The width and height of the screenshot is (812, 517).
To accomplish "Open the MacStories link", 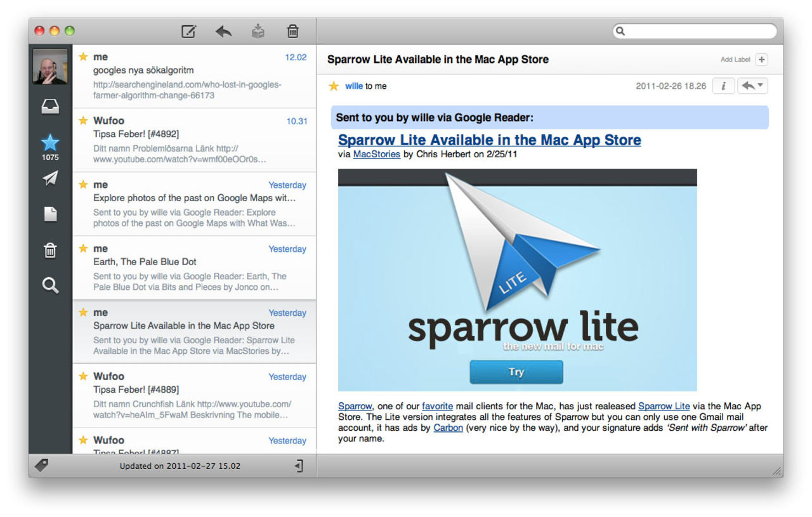I will (x=376, y=154).
